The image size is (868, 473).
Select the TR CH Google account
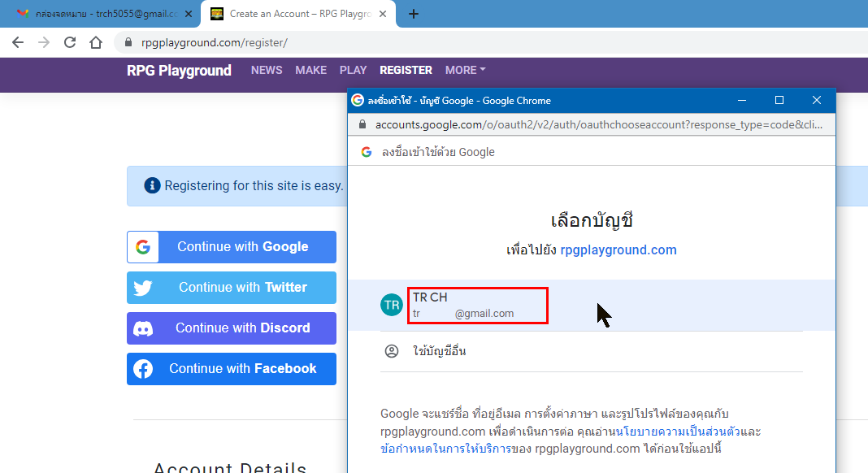point(592,306)
